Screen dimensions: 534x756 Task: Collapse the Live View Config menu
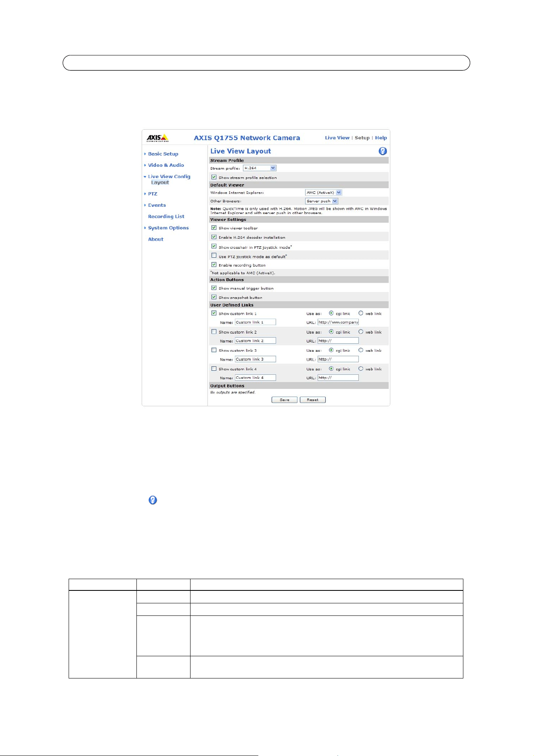[169, 176]
